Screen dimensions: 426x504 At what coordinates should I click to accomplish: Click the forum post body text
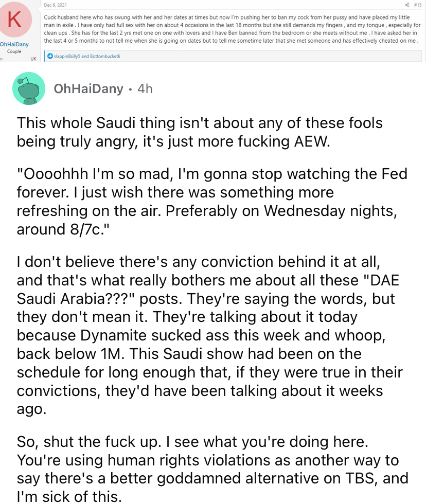point(232,29)
